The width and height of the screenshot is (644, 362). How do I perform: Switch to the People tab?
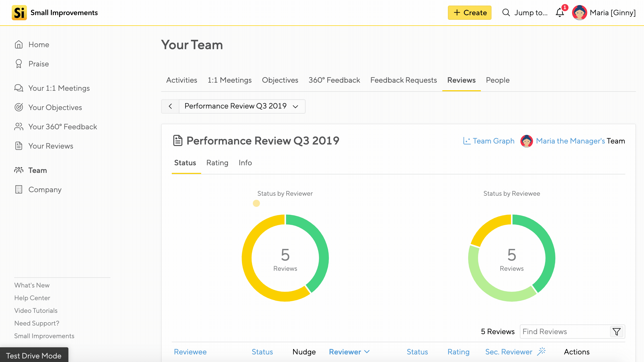(x=498, y=80)
